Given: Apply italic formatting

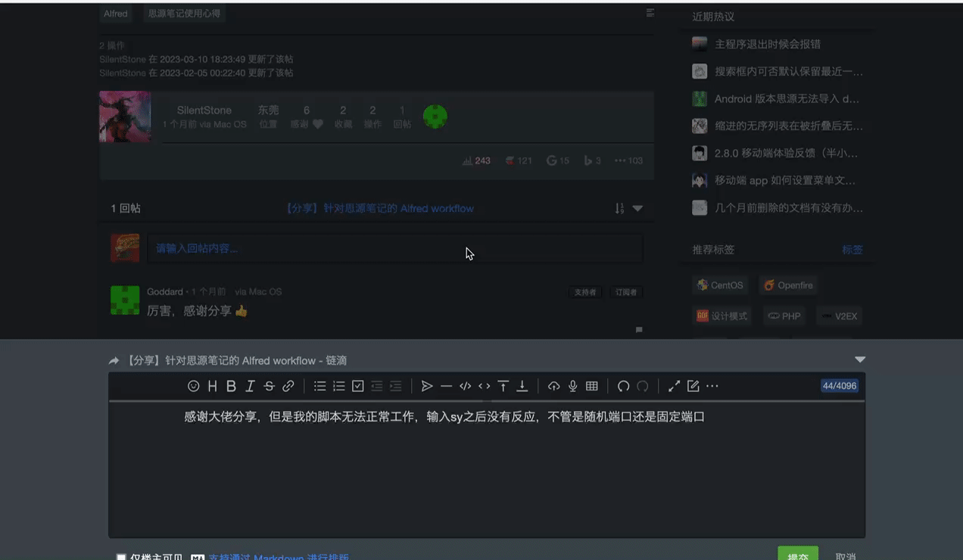Looking at the screenshot, I should click(250, 386).
